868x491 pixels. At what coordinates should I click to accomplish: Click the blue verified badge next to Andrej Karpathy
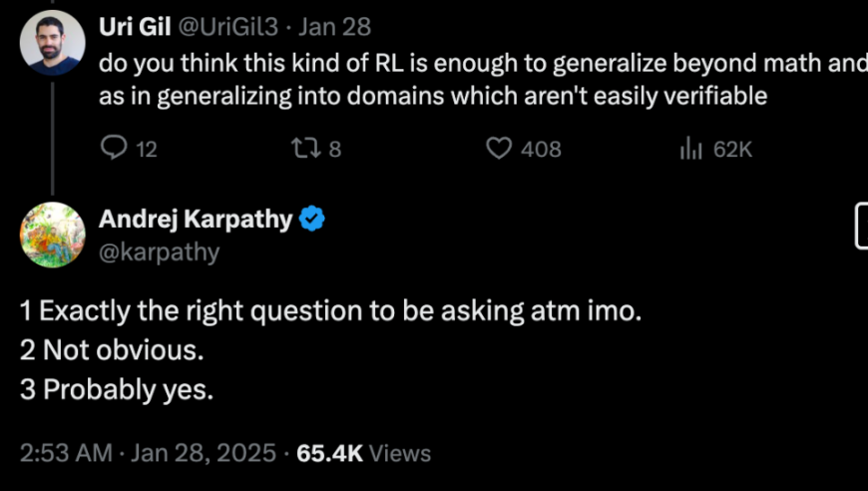click(x=312, y=219)
